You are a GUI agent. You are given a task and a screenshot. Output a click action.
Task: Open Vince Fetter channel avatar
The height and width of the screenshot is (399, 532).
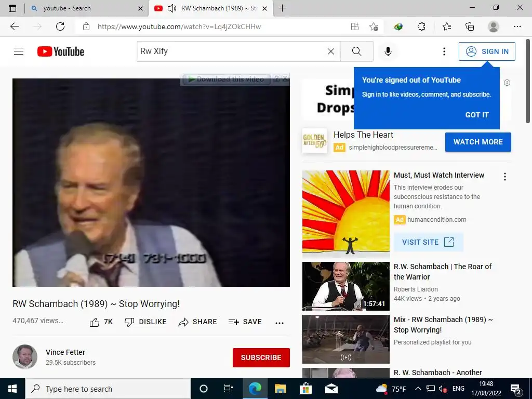pyautogui.click(x=25, y=357)
